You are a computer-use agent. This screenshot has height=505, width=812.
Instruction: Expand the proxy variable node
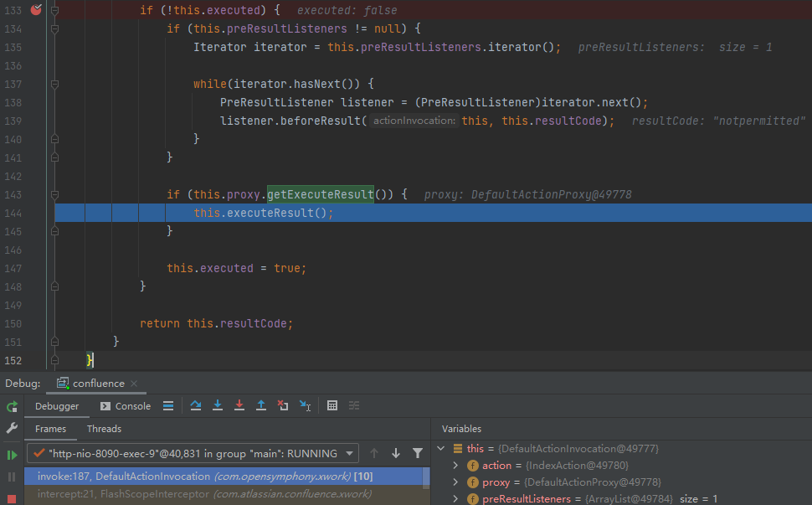click(456, 482)
